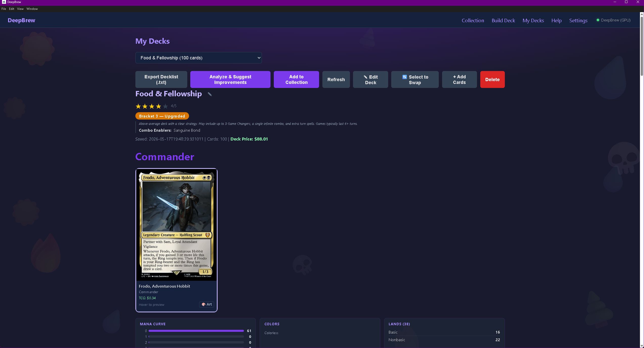Viewport: 644px width, 348px height.
Task: Click the Hover to preview label
Action: point(152,305)
